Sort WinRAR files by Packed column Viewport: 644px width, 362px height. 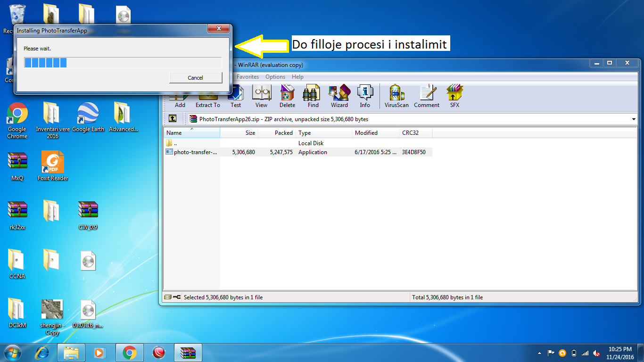pyautogui.click(x=277, y=133)
